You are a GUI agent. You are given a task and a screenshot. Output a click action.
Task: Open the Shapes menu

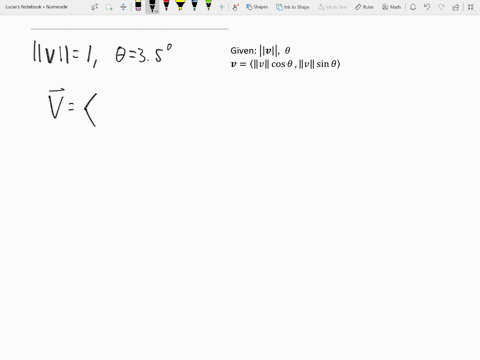[257, 7]
